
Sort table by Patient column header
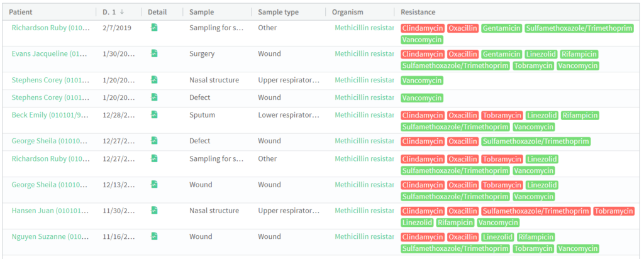point(21,13)
